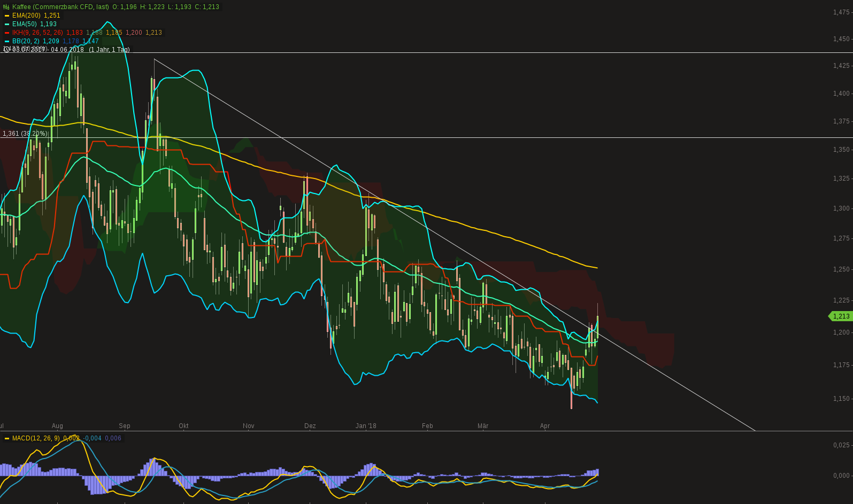Click the Mär label on the time axis
Image resolution: width=853 pixels, height=504 pixels.
tap(483, 426)
